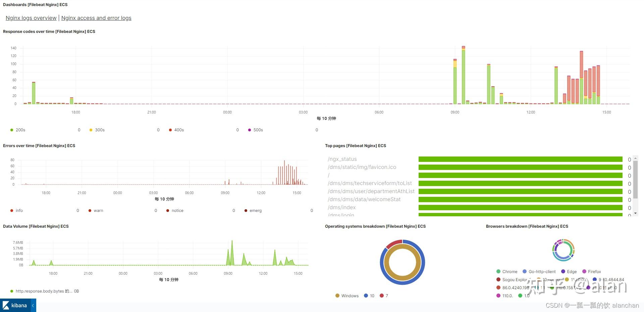Viewport: 644px width, 312px height.
Task: Click the "Errors over time" panel title
Action: click(39, 145)
